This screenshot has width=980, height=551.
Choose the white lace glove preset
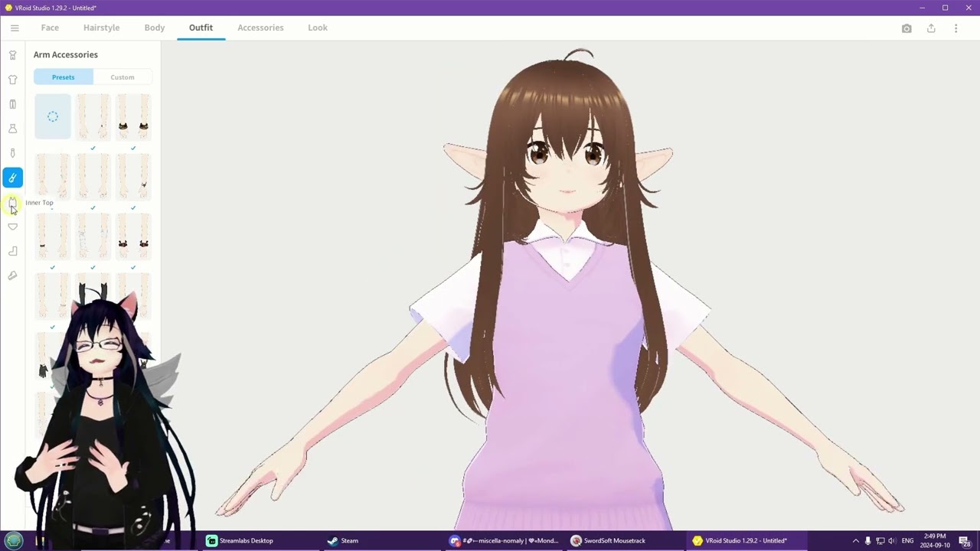tap(93, 237)
